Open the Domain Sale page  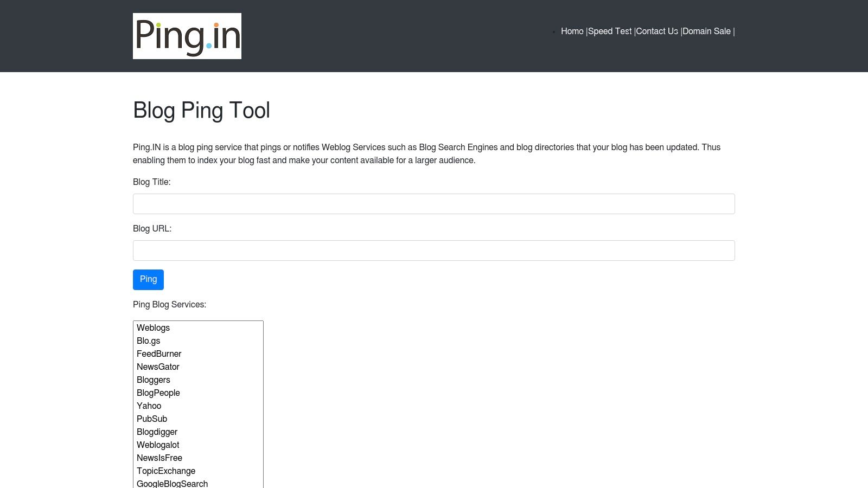[706, 31]
